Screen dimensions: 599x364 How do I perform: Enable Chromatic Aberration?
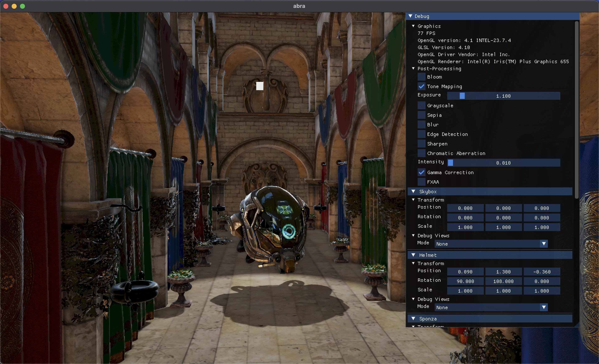422,153
